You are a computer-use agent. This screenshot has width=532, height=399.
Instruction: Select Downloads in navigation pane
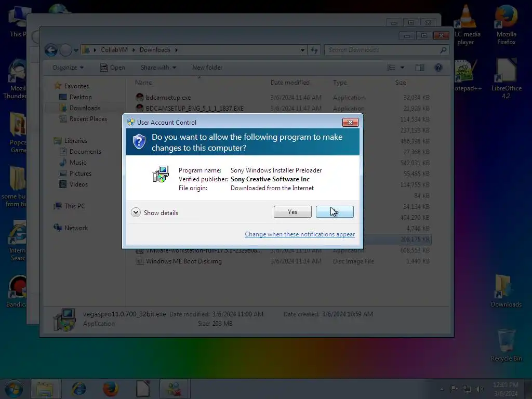tap(85, 108)
